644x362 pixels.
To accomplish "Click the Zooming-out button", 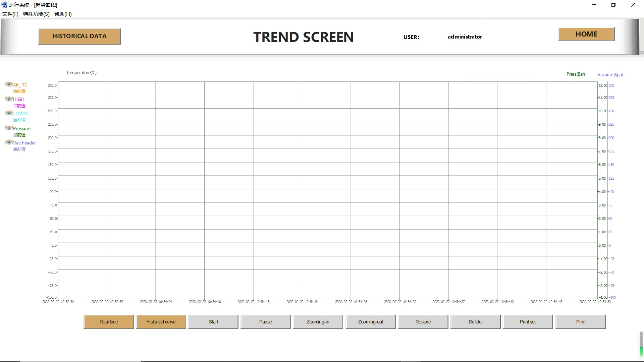I will [371, 322].
